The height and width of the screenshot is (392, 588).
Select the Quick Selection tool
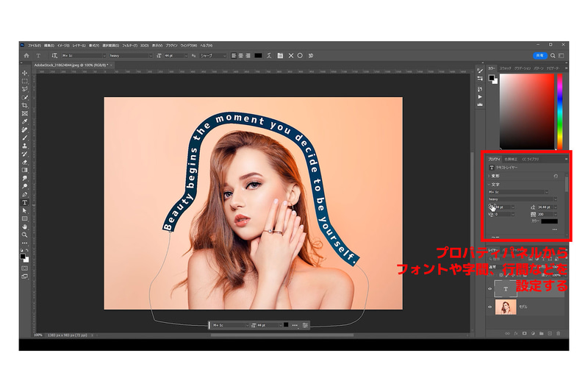point(25,98)
